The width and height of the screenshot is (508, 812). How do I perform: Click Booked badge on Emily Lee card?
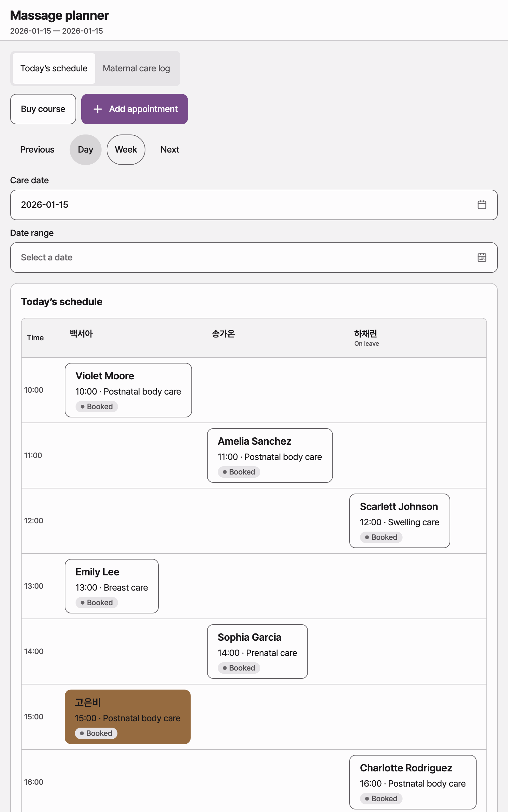[97, 603]
